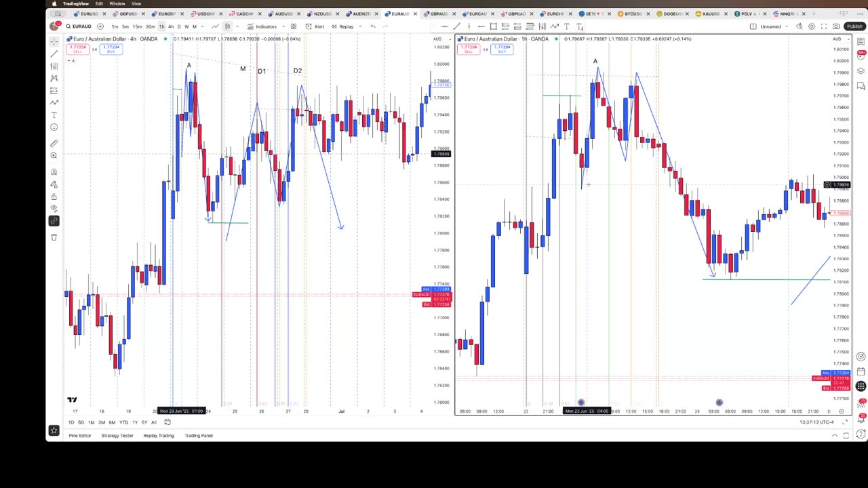
Task: Switch to the 4h timeframe
Action: click(x=170, y=26)
